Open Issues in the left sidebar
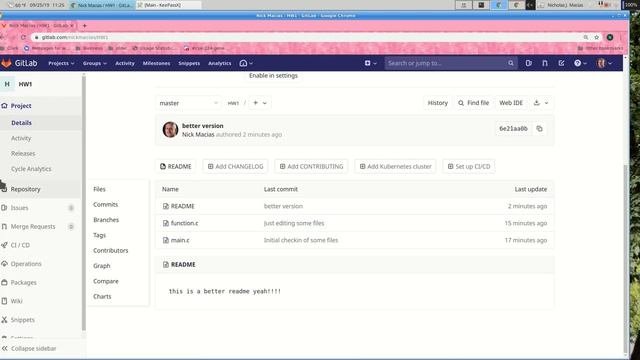 tap(41, 208)
